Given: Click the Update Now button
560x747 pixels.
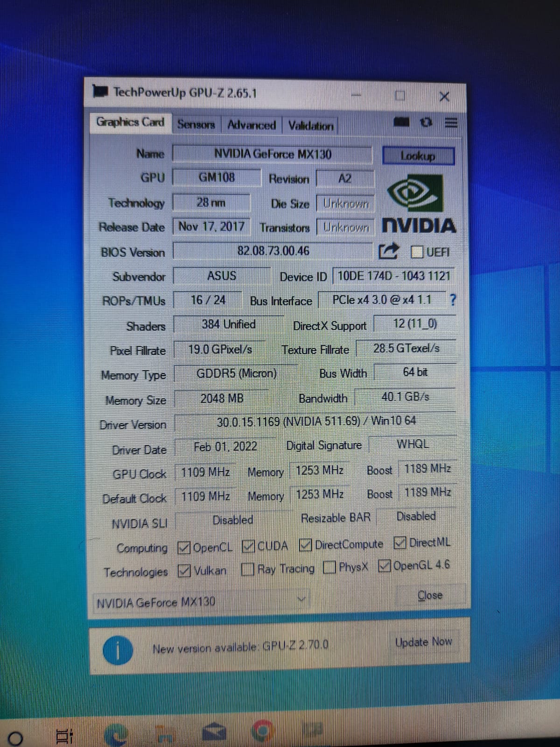Looking at the screenshot, I should click(423, 642).
